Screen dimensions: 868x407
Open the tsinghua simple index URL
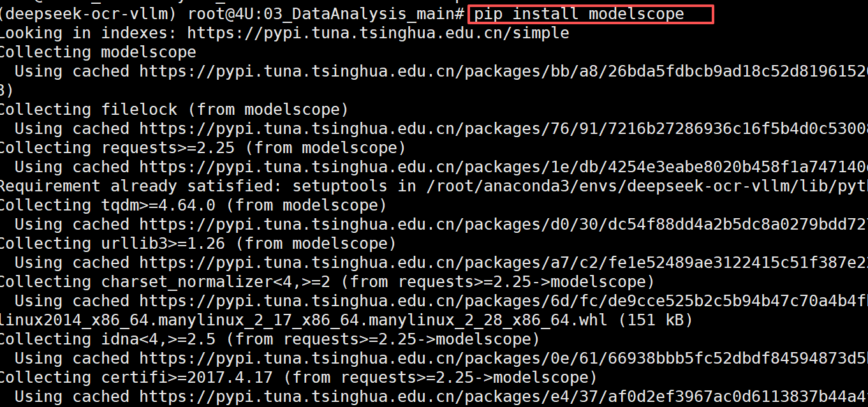pos(377,33)
